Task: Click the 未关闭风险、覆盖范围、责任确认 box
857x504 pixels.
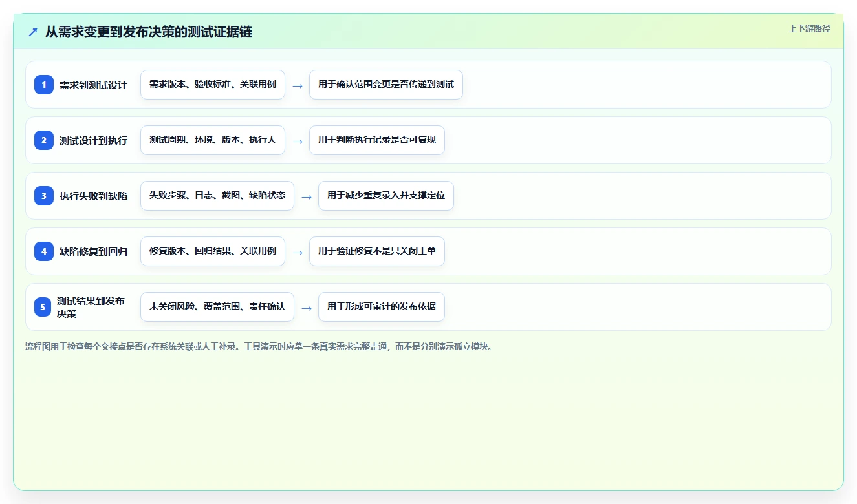Action: click(217, 307)
